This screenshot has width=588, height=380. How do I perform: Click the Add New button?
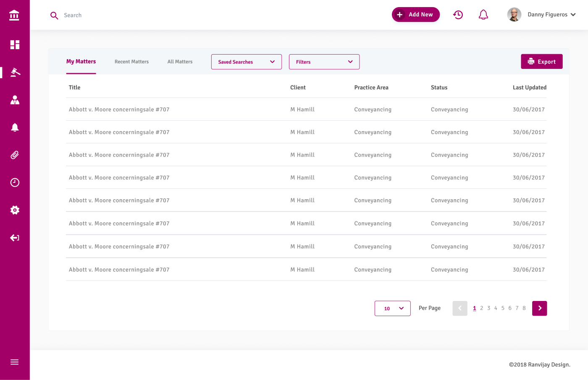tap(415, 15)
